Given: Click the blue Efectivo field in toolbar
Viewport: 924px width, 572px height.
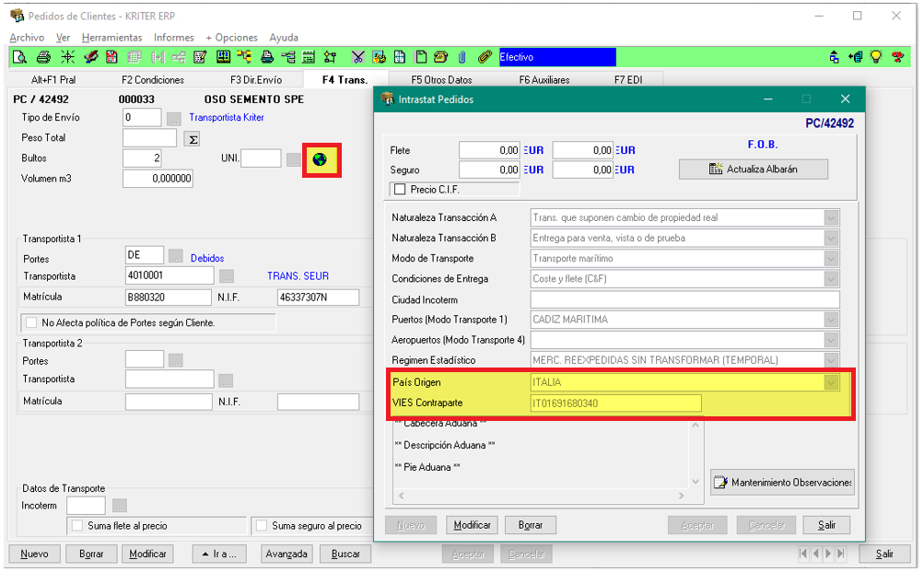Looking at the screenshot, I should pos(557,57).
